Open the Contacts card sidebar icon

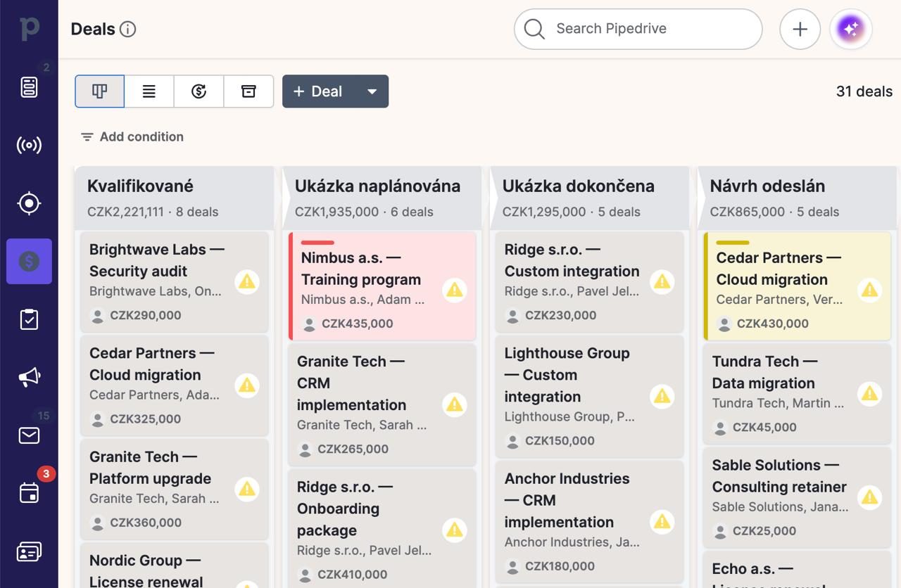tap(29, 551)
